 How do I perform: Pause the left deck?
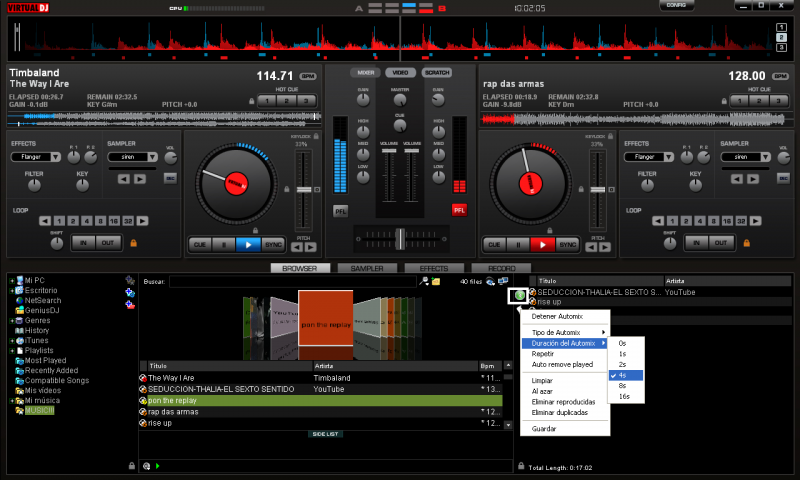226,243
